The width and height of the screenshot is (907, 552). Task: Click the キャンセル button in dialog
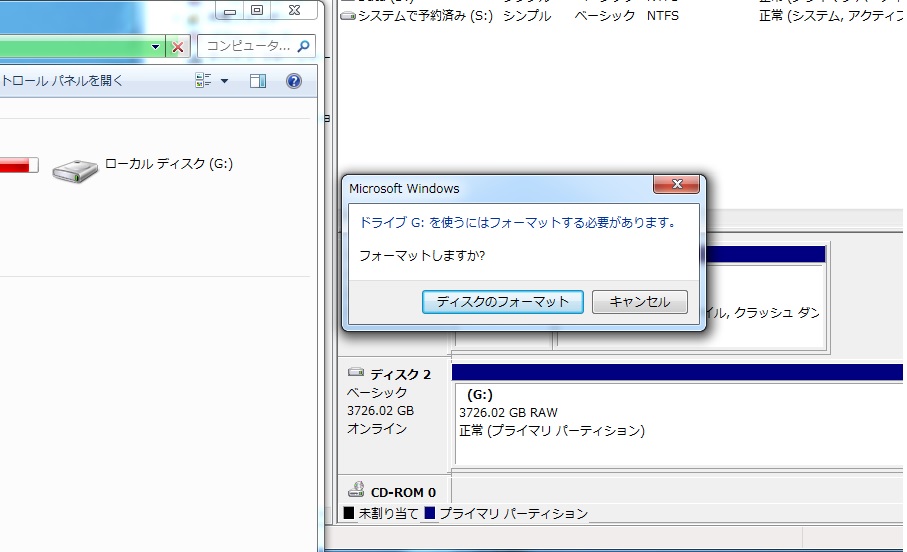click(640, 302)
